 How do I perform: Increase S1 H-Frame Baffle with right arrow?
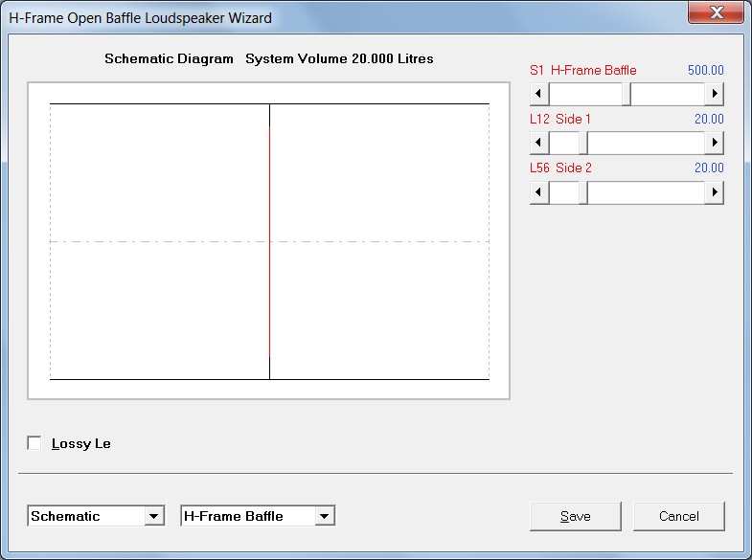click(x=714, y=94)
